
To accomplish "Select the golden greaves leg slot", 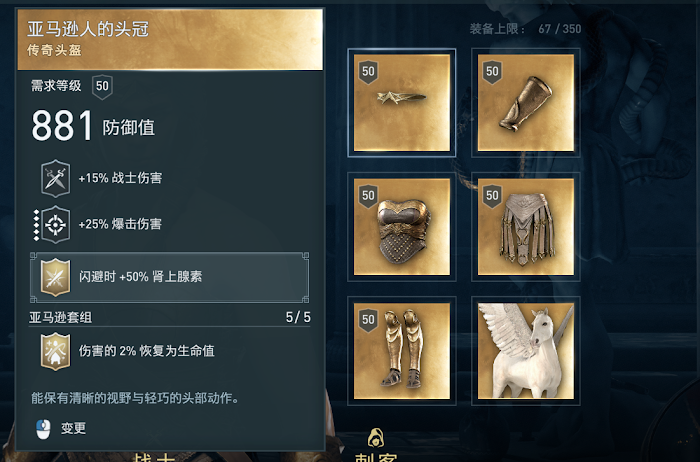I will click(402, 351).
